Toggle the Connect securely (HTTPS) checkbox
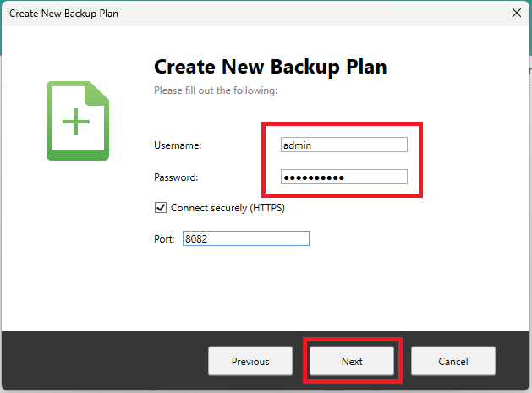Image resolution: width=532 pixels, height=393 pixels. [x=161, y=207]
